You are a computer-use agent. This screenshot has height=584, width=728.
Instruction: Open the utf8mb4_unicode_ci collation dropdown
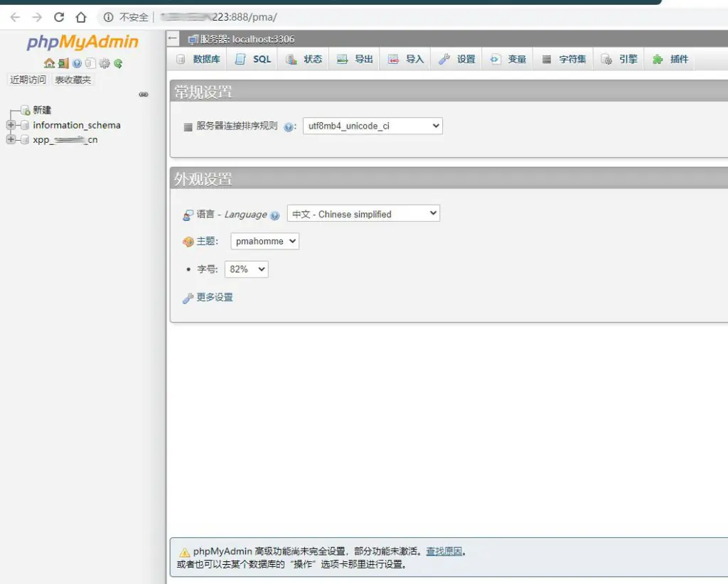[373, 126]
